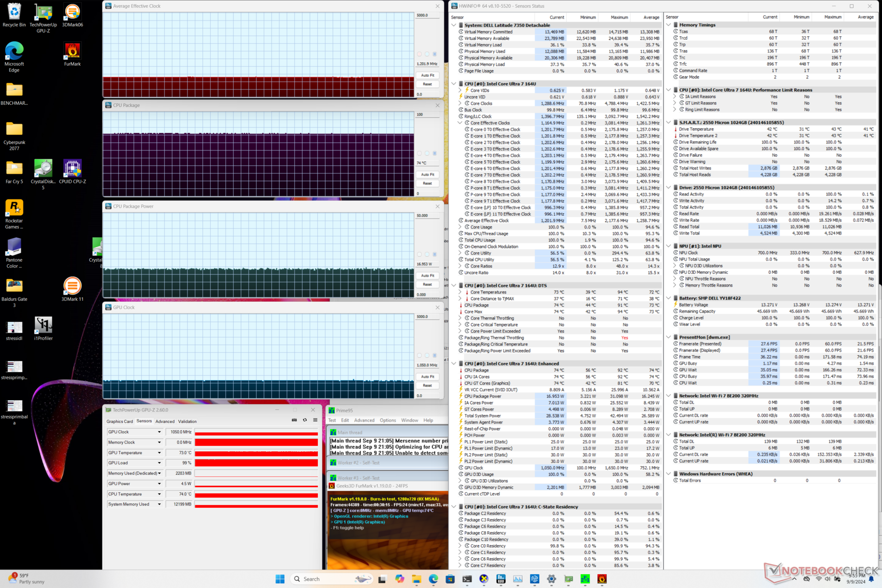Image resolution: width=882 pixels, height=588 pixels.
Task: Expand the Core VIDs row in HWiNFO
Action: [460, 90]
